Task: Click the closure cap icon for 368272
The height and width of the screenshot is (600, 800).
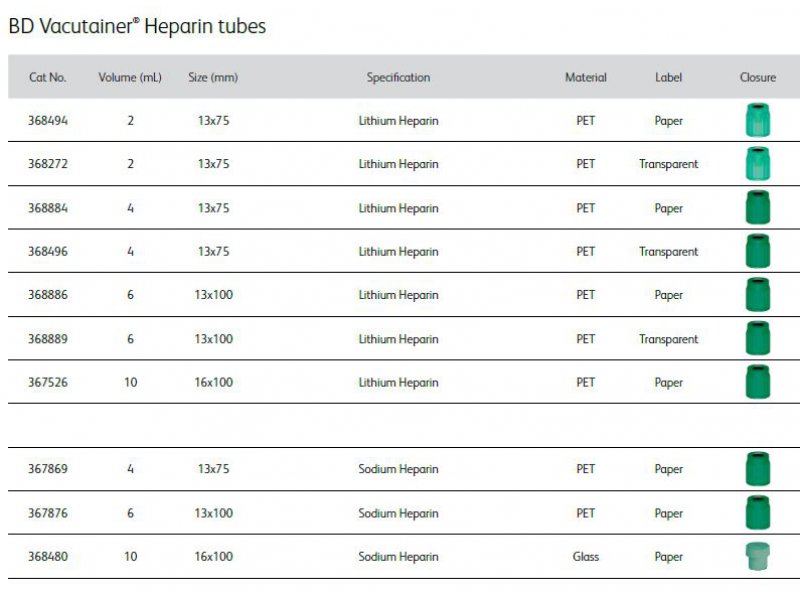Action: click(x=758, y=164)
